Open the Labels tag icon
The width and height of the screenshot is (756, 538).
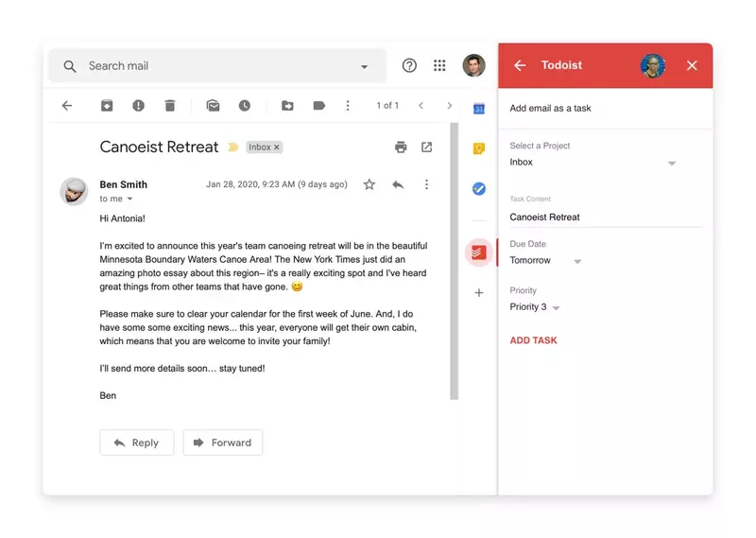click(x=318, y=106)
